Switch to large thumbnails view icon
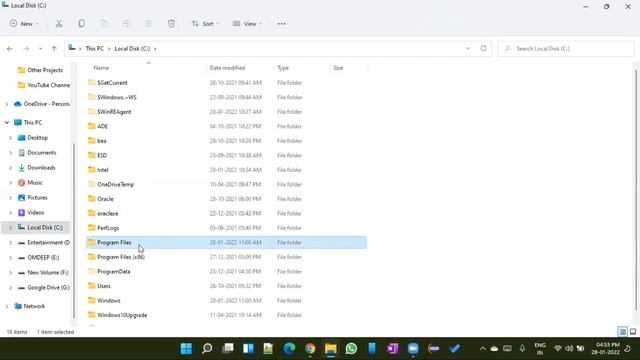Screen dimensions: 640x360 click(x=633, y=331)
